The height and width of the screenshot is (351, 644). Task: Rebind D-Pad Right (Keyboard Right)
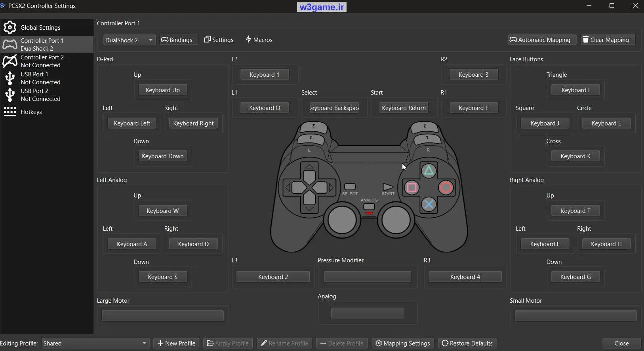[193, 123]
